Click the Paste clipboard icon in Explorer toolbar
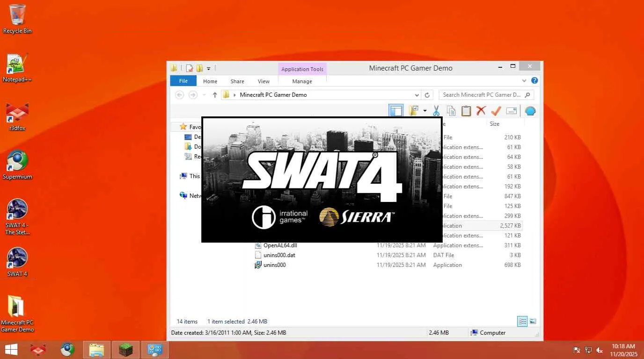The image size is (644, 359). click(466, 111)
